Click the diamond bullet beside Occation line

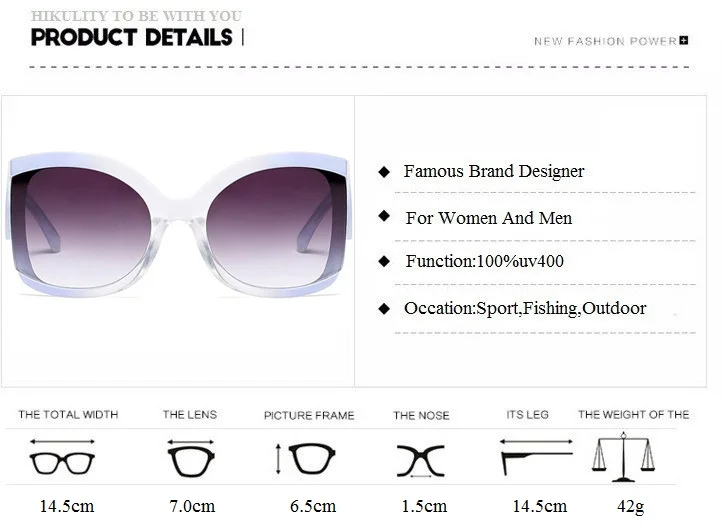pyautogui.click(x=384, y=308)
